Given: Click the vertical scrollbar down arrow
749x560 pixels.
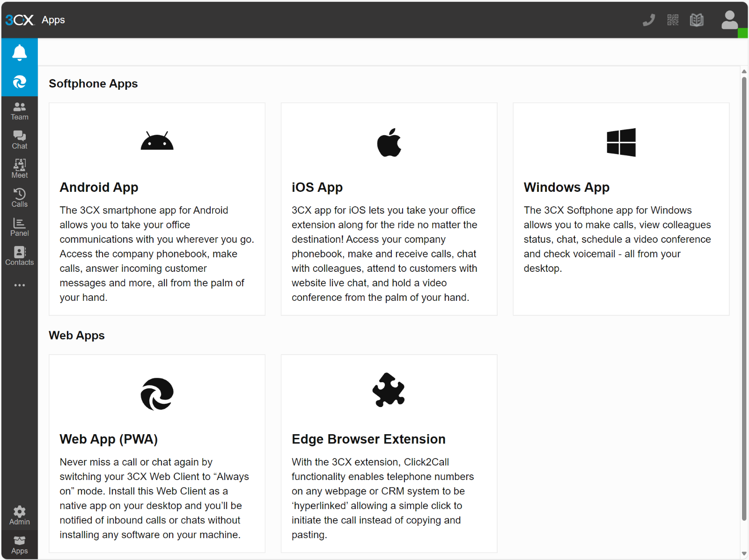Looking at the screenshot, I should 744,553.
